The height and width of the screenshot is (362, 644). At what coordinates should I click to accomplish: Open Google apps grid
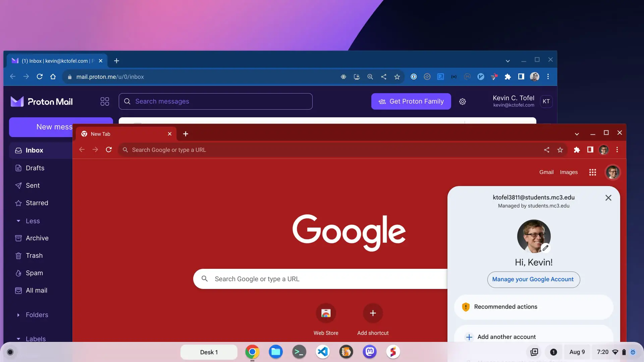coord(593,172)
